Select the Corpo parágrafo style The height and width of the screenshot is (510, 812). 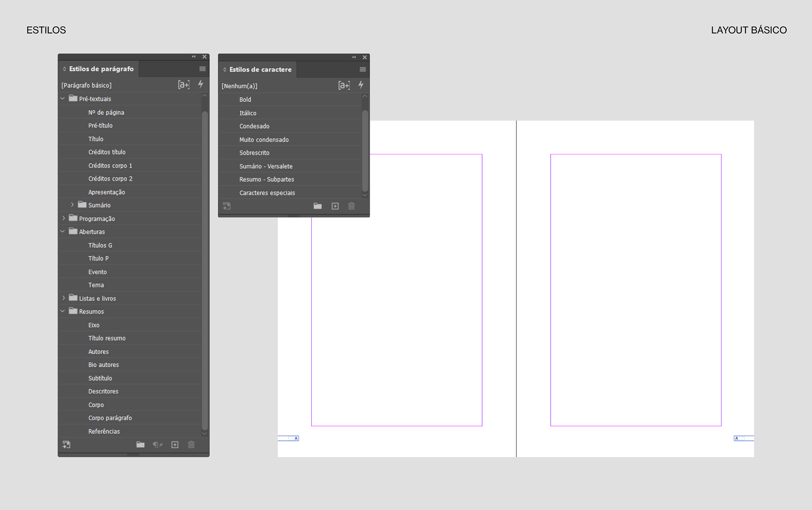pos(130,418)
